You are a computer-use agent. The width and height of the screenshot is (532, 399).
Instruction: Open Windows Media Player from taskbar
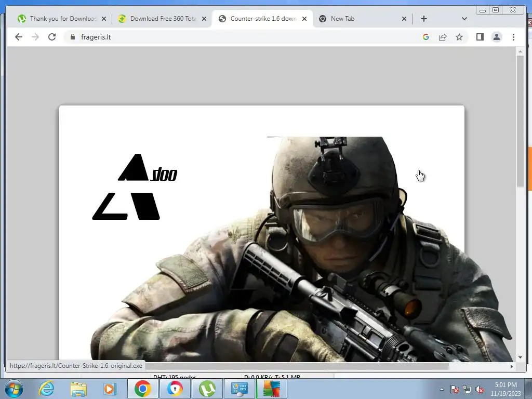[x=110, y=389]
